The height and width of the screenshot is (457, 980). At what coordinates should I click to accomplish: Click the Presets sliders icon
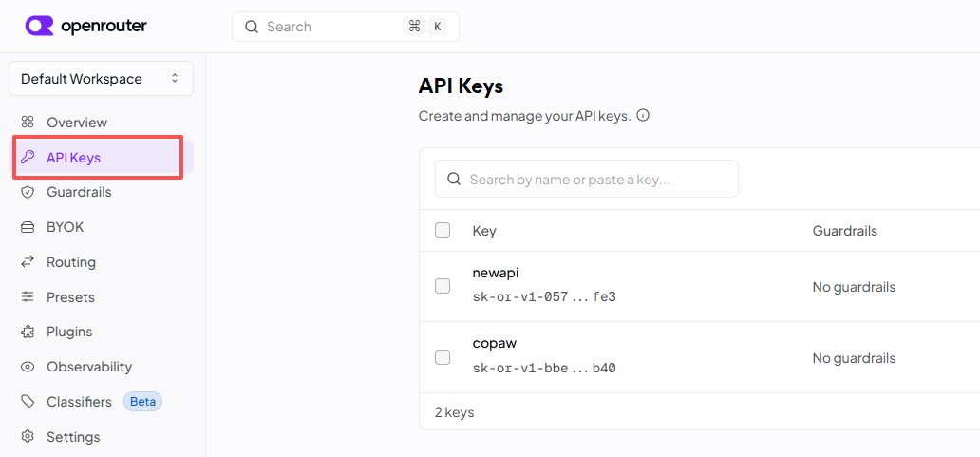coord(28,297)
